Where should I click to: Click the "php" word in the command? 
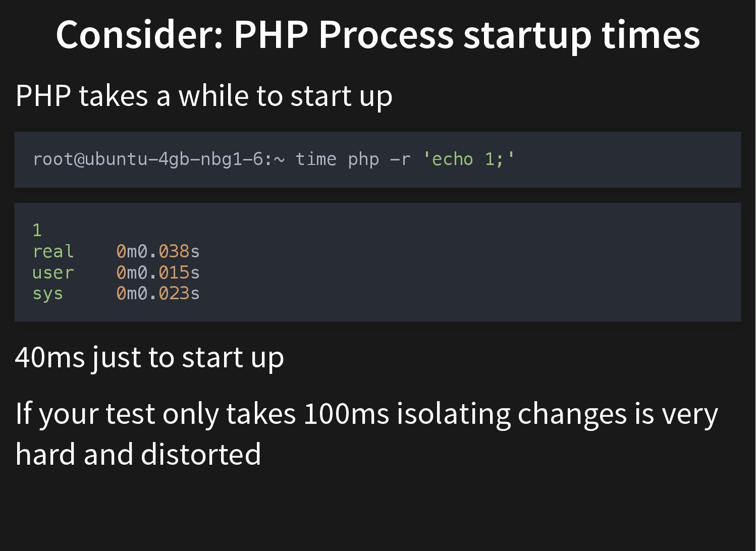(363, 159)
